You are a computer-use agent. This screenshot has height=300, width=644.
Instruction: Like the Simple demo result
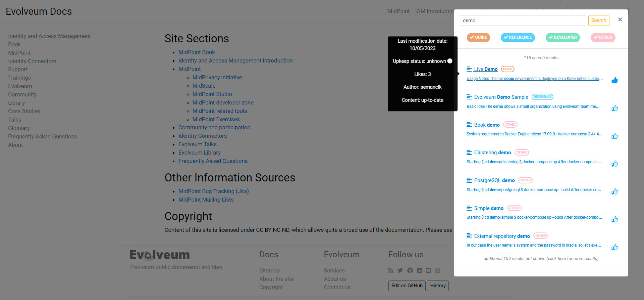(x=614, y=219)
